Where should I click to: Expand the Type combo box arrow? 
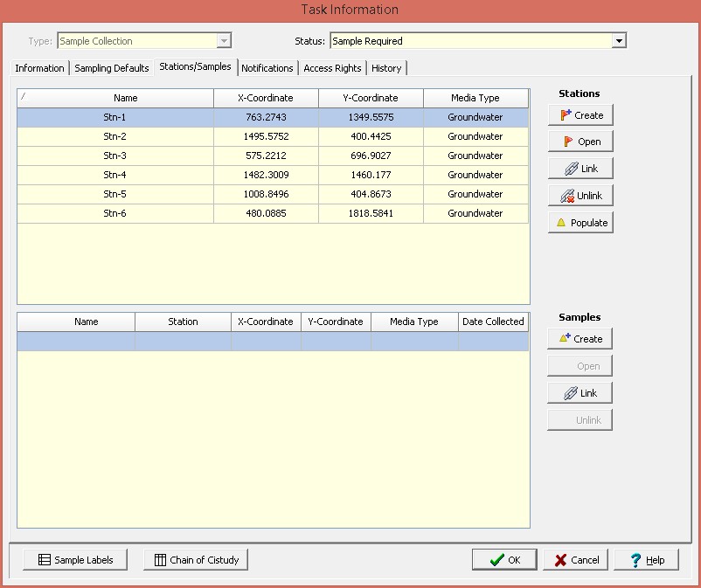[224, 41]
